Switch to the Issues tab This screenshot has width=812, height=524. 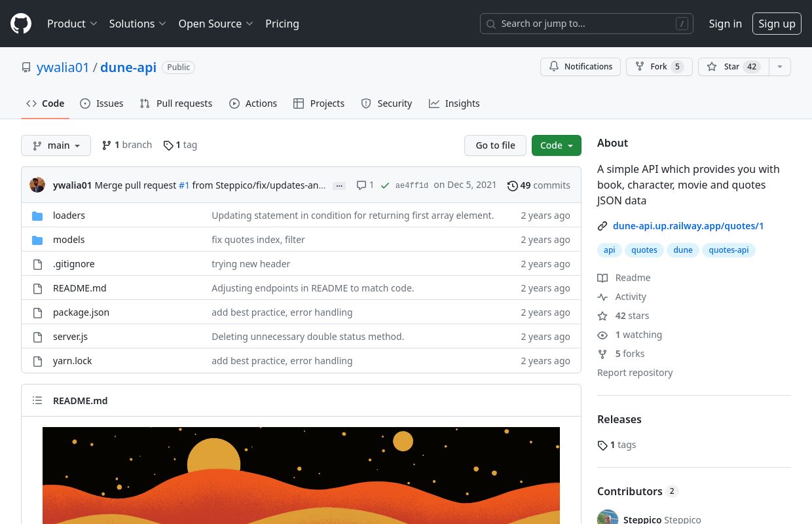click(101, 103)
